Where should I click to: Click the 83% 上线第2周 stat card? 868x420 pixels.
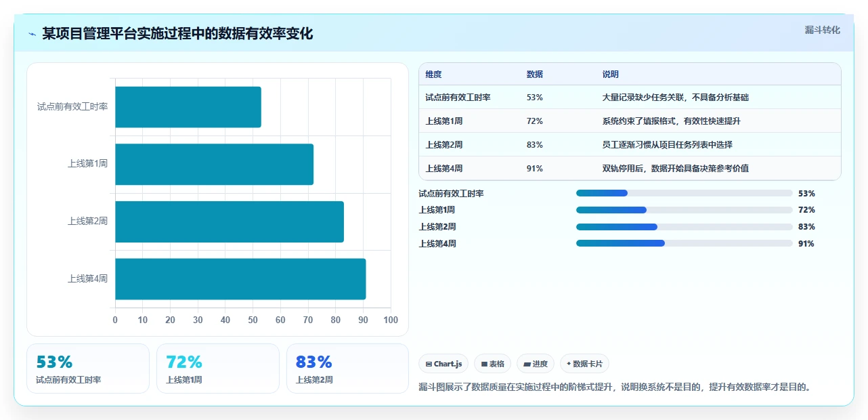click(347, 369)
